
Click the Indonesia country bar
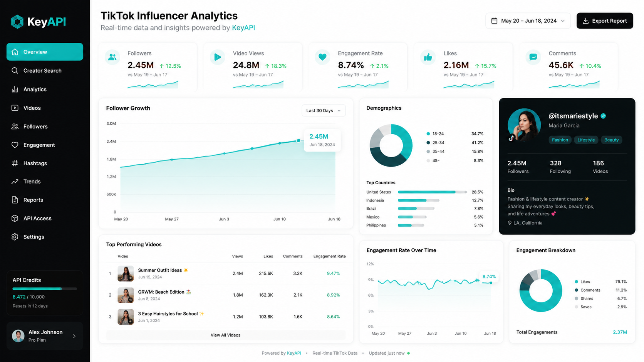point(419,200)
